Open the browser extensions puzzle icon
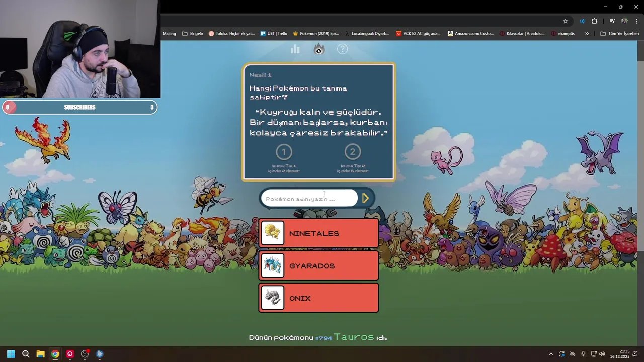The width and height of the screenshot is (644, 362). pos(595,21)
